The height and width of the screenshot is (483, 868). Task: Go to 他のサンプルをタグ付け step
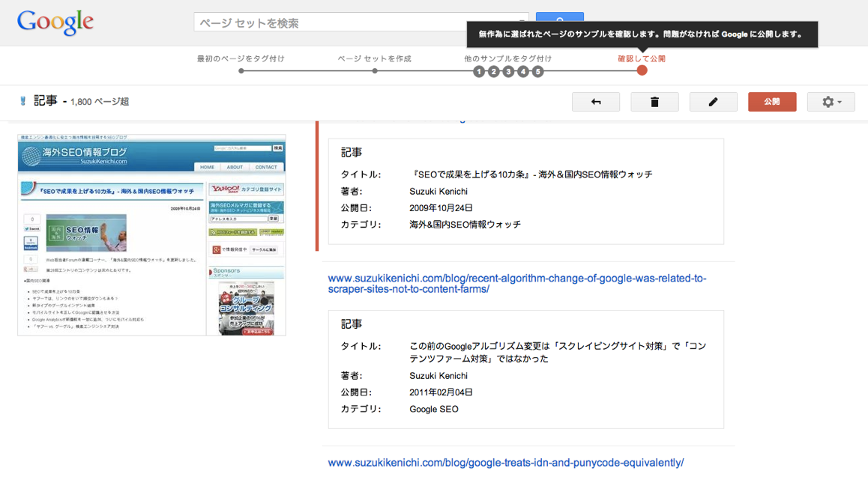pyautogui.click(x=508, y=58)
